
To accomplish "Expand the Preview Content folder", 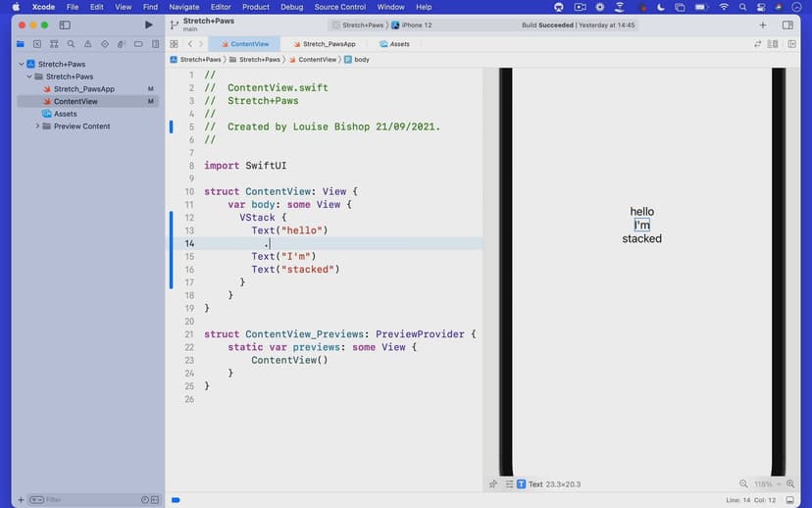I will coord(37,127).
